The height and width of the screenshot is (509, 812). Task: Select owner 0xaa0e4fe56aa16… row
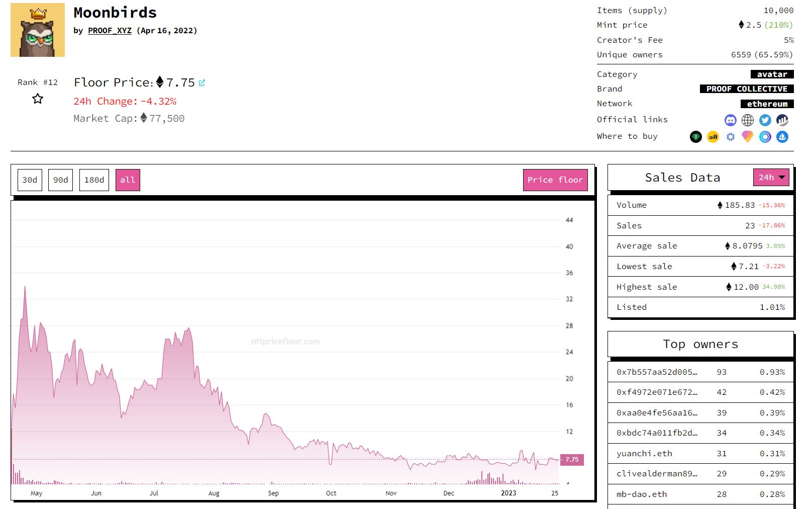pos(700,413)
